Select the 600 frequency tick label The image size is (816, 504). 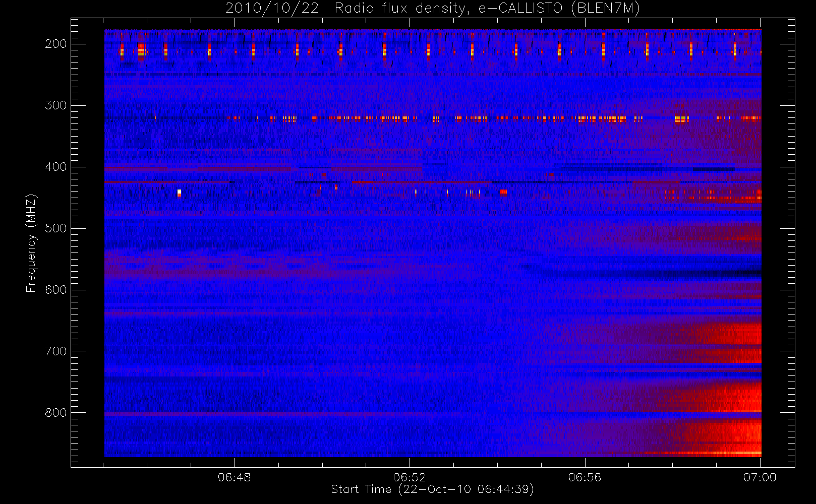point(55,290)
